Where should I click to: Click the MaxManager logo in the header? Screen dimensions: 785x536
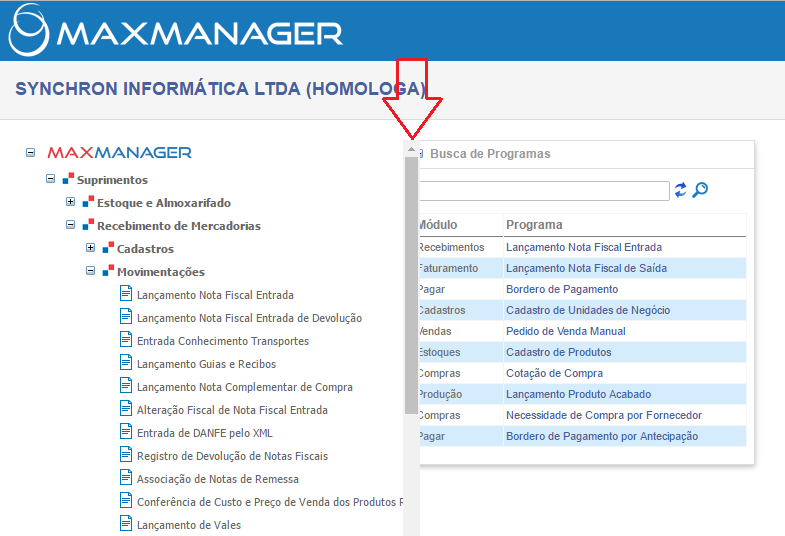coord(176,30)
